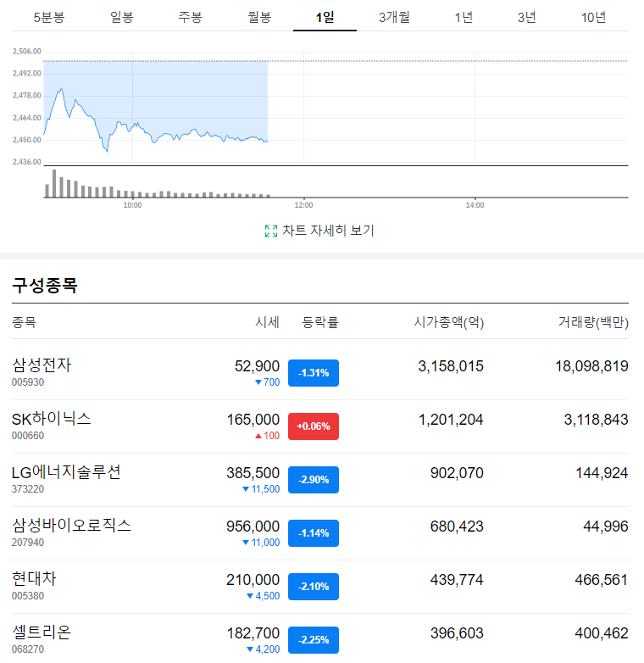Click the 구성종목 section heading
This screenshot has height=663, width=644.
pyautogui.click(x=45, y=286)
